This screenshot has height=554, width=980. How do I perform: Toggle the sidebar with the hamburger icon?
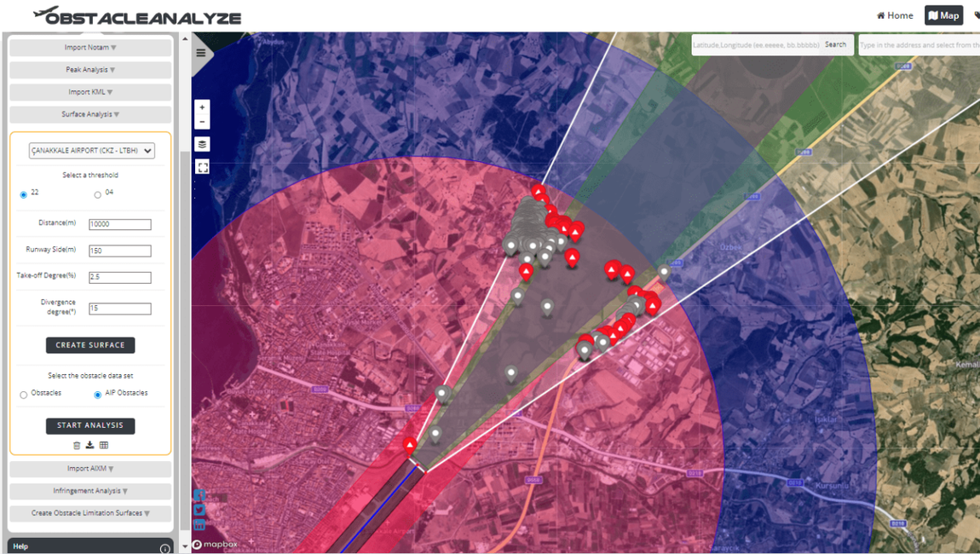click(201, 53)
